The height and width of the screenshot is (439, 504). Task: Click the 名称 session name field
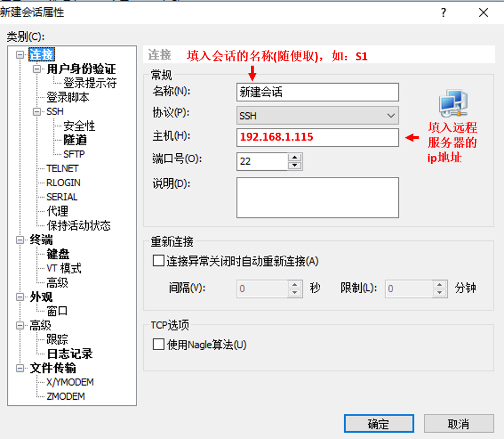coord(317,92)
